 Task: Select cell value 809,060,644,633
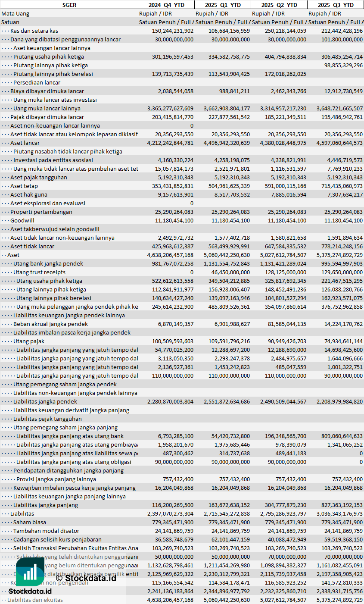[x=342, y=436]
